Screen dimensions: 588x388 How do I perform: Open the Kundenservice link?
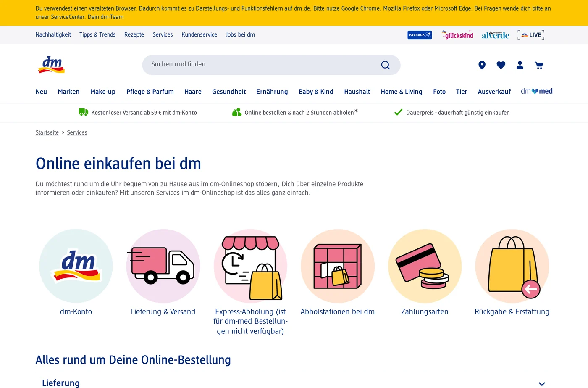[199, 35]
